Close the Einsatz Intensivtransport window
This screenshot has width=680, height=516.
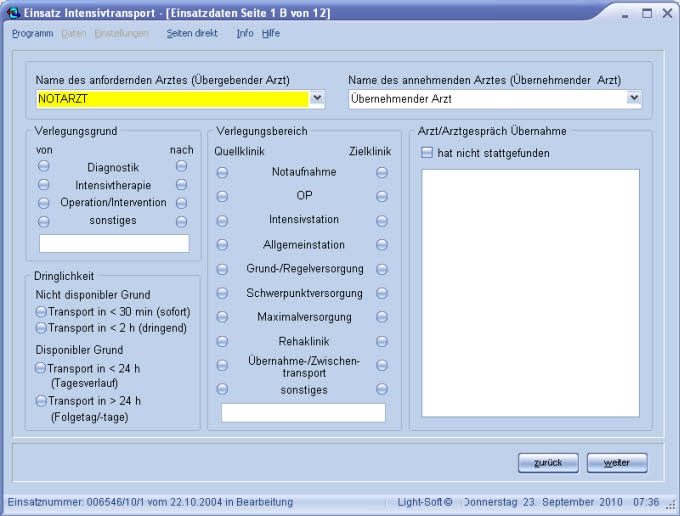pos(667,13)
